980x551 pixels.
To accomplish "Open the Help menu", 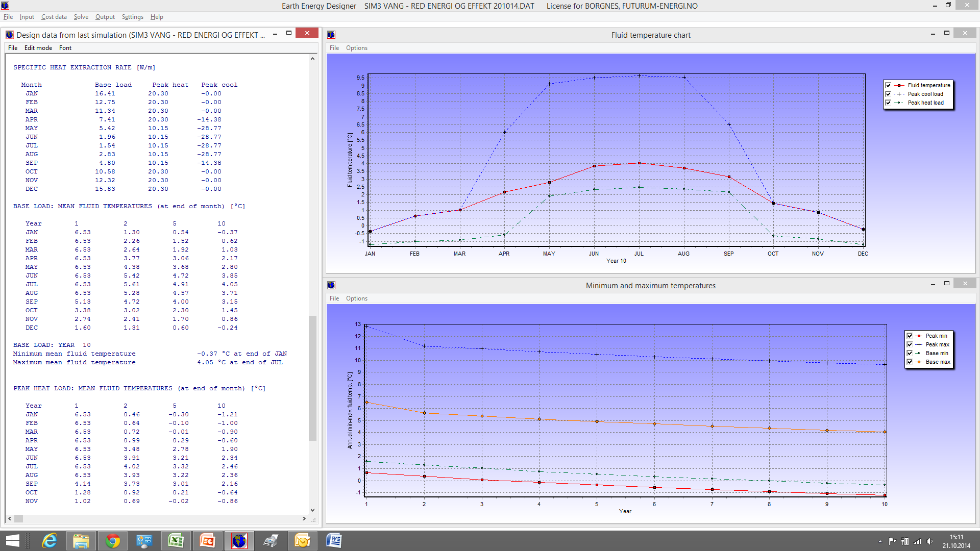I will (x=157, y=17).
